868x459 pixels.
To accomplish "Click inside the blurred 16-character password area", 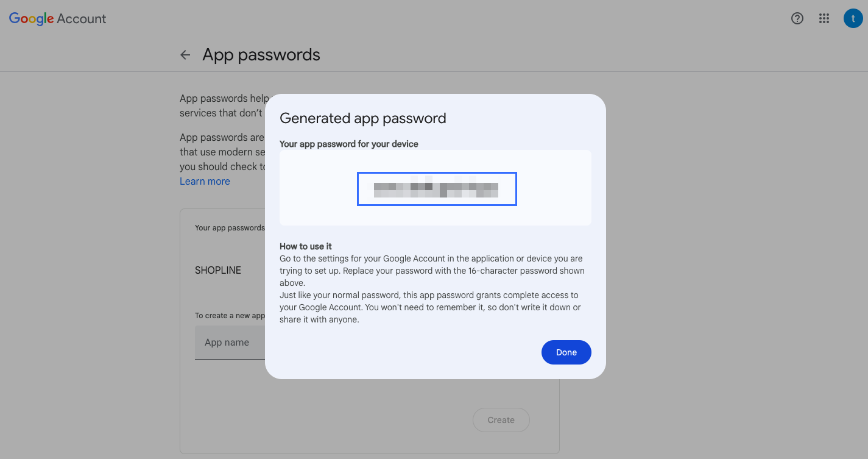I will [436, 189].
